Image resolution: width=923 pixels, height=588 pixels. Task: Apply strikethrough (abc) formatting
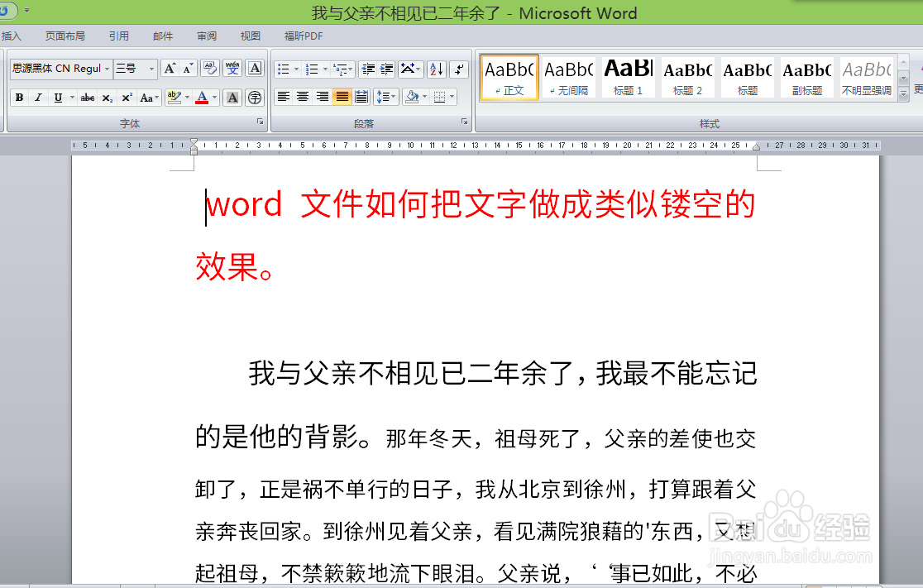click(88, 98)
